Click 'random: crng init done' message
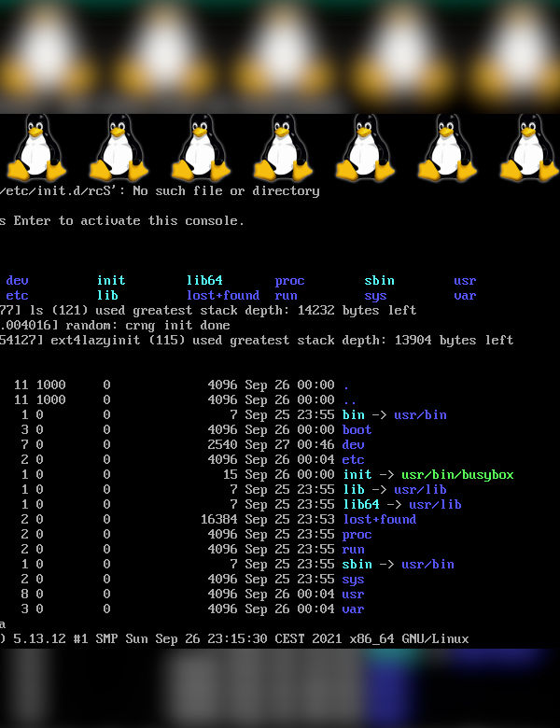This screenshot has height=728, width=560. (148, 325)
